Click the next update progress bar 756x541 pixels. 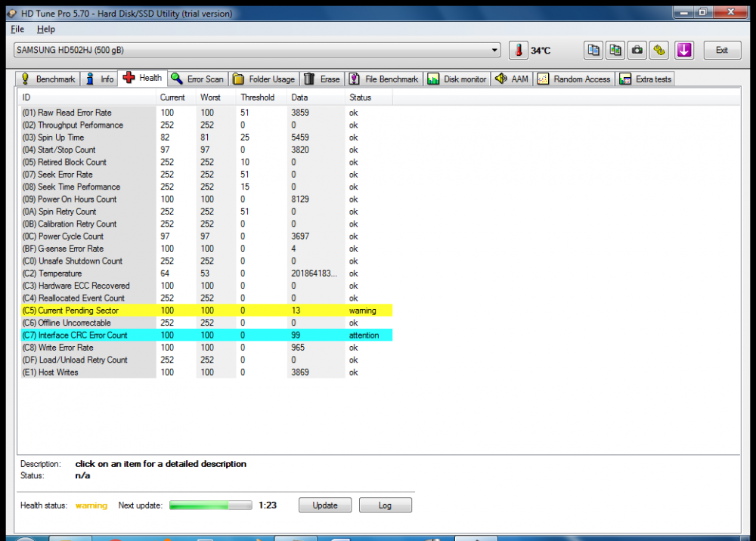coord(210,505)
